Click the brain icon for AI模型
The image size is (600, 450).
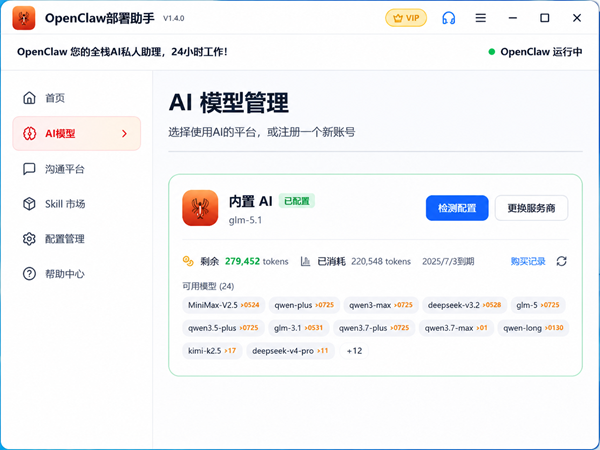[x=29, y=134]
